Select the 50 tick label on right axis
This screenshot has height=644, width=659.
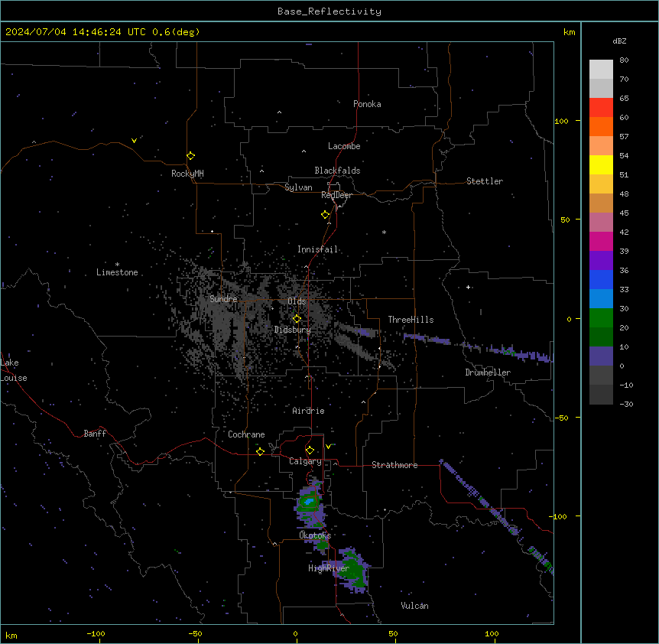[x=565, y=220]
